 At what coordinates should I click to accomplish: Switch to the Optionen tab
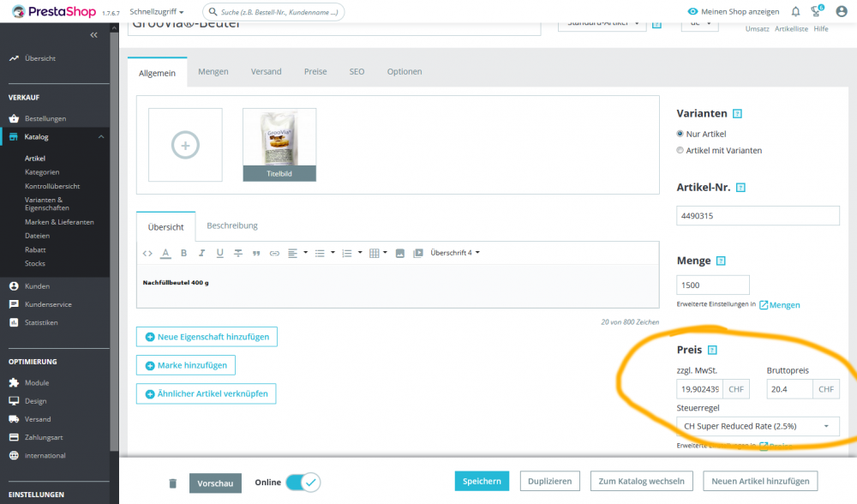pyautogui.click(x=405, y=72)
